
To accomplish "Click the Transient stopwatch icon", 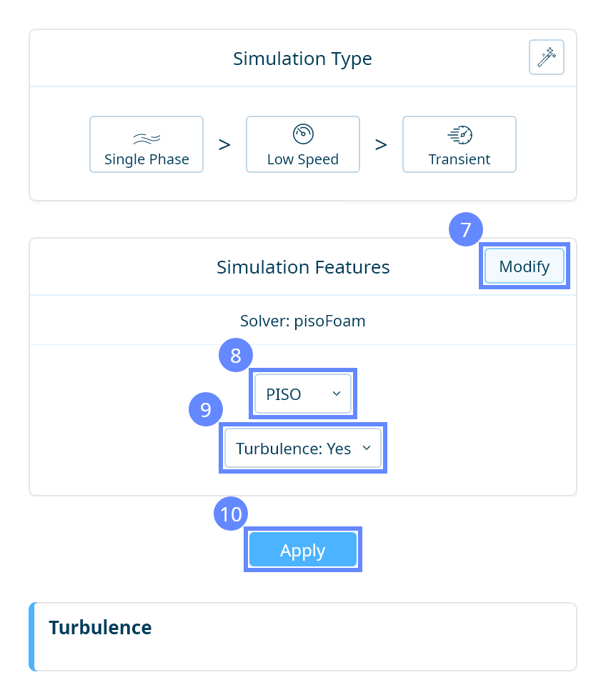I will (460, 134).
